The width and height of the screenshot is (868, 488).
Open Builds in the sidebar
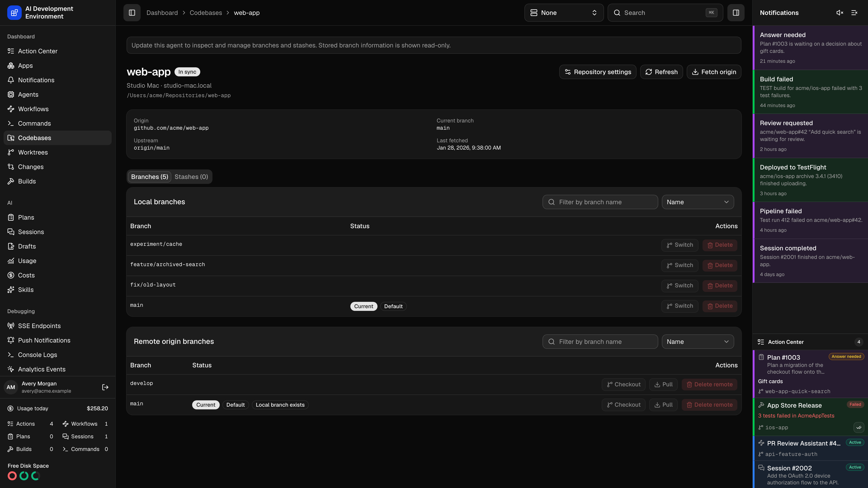click(x=58, y=181)
